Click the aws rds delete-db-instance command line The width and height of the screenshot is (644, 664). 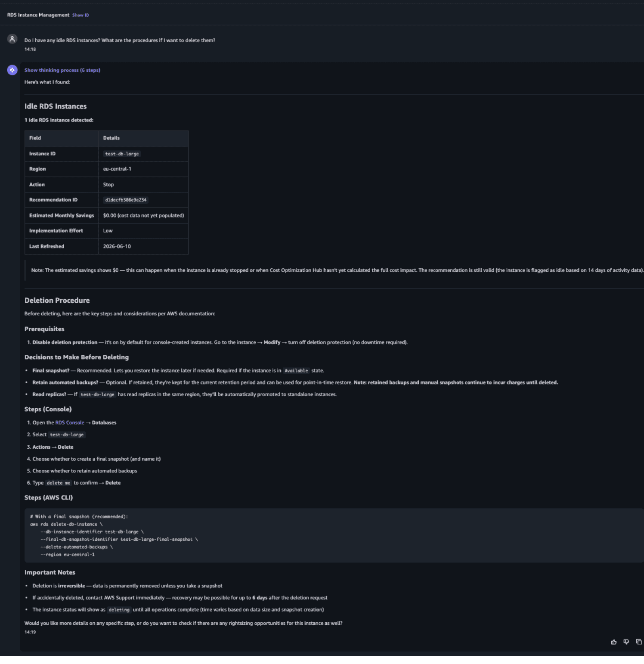coord(66,524)
